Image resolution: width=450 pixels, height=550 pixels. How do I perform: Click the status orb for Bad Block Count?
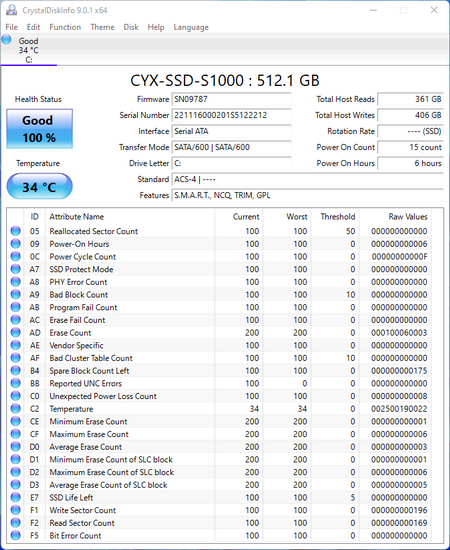click(15, 294)
